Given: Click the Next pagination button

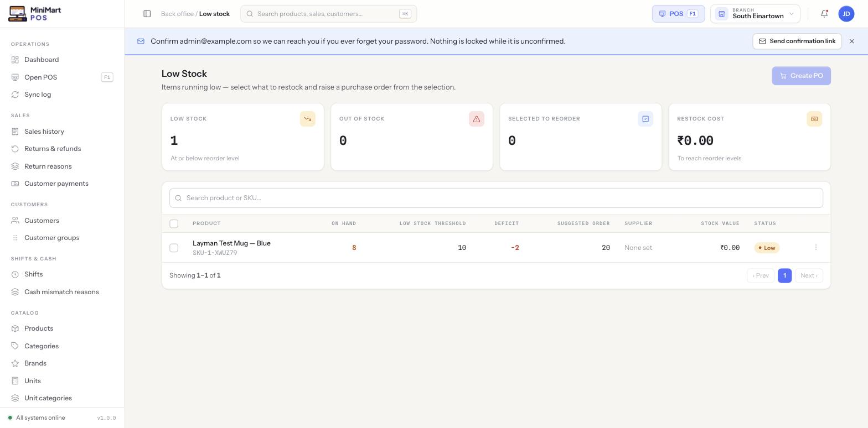Looking at the screenshot, I should [x=809, y=275].
